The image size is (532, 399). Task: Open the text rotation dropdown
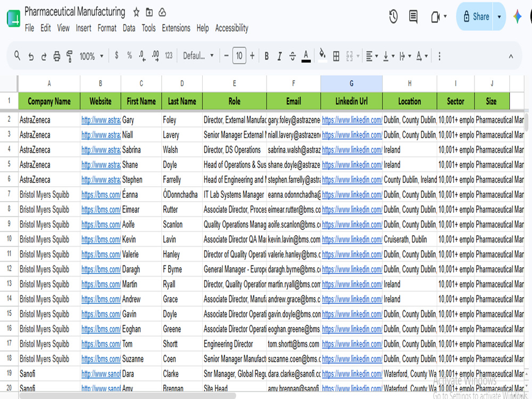[422, 56]
